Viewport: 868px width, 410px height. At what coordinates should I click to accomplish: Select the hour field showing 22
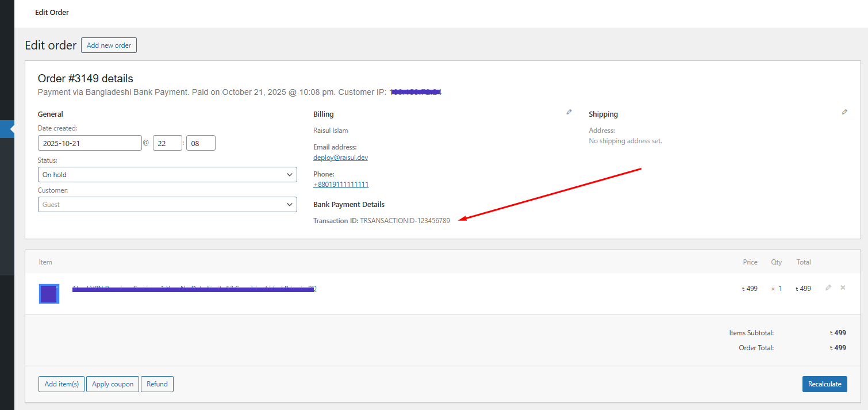point(167,143)
